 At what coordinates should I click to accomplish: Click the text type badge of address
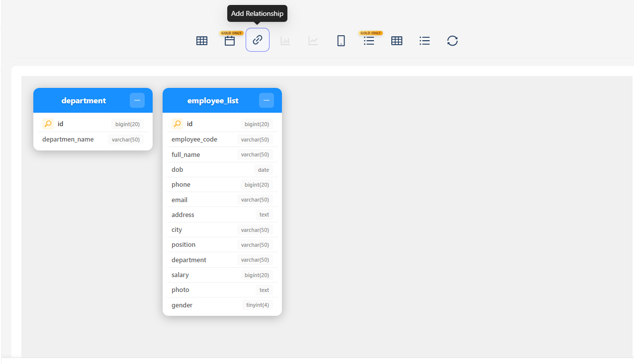pyautogui.click(x=264, y=215)
